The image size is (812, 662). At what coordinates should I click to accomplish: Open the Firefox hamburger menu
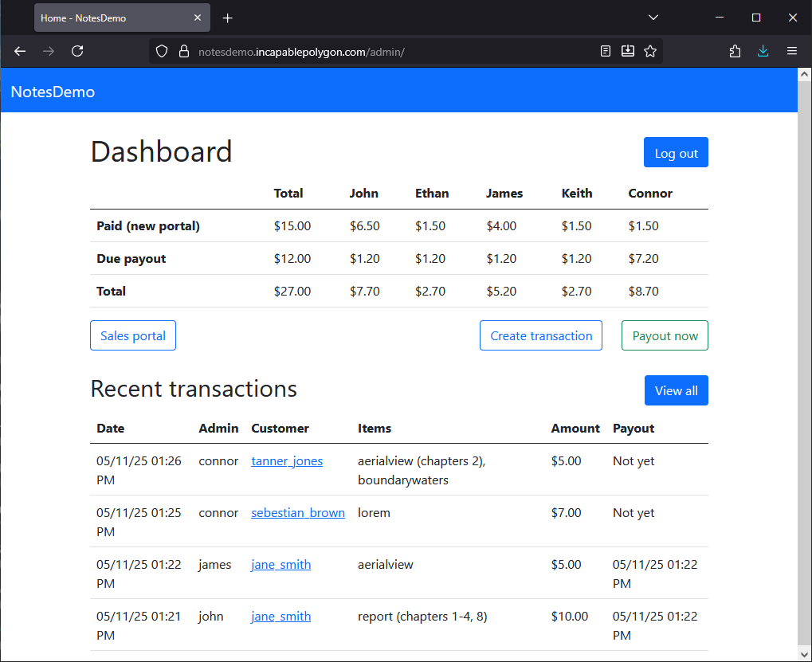point(791,50)
